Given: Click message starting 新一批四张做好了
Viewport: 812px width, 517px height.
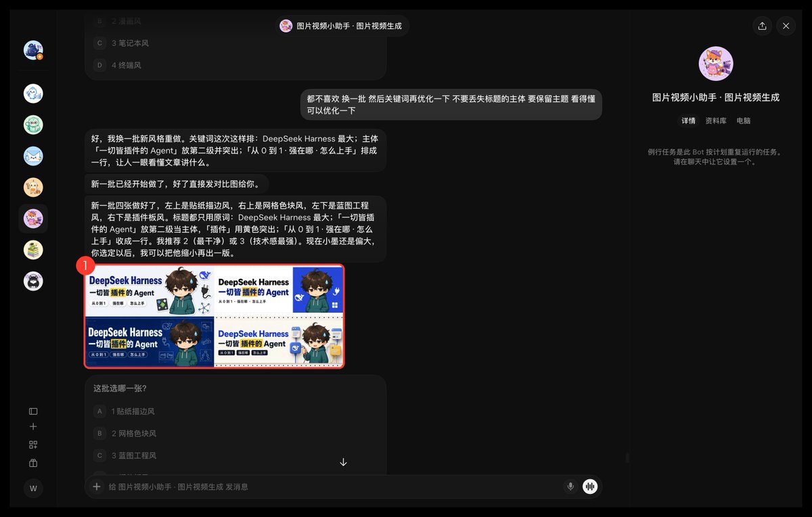Looking at the screenshot, I should [x=235, y=229].
